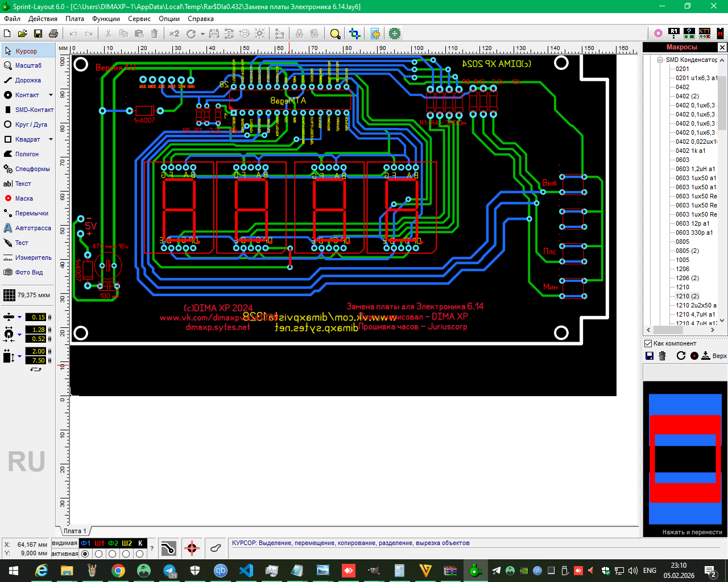Switch to the Плата 1 tab
Viewport: 728px width, 582px height.
point(75,531)
